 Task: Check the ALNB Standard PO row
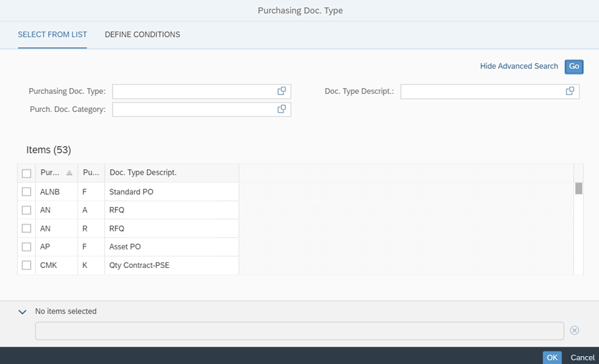[x=27, y=191]
